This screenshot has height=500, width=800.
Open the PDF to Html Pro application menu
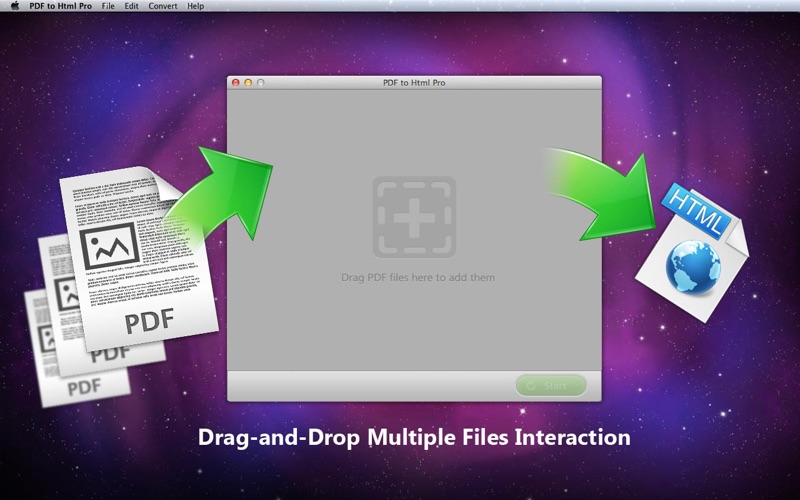(x=61, y=6)
